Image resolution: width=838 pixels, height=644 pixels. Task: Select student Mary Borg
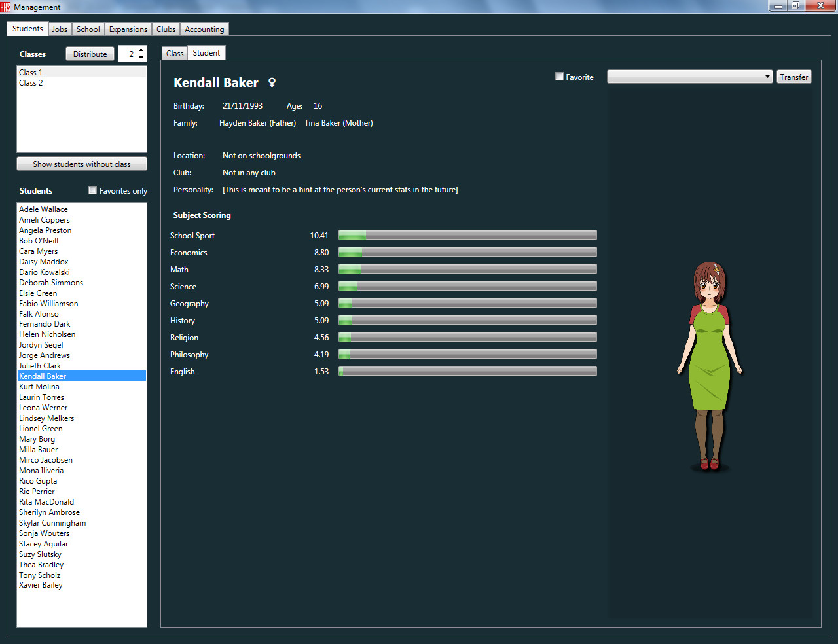point(82,438)
